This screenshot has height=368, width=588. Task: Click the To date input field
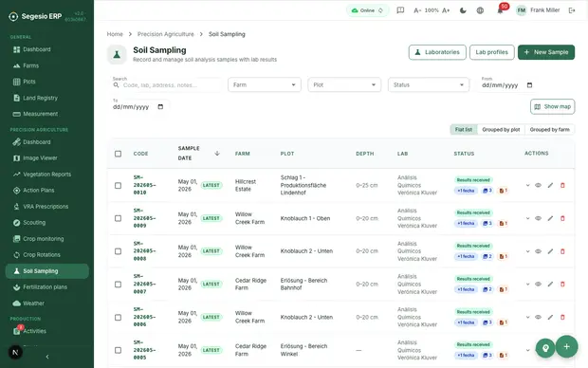tap(138, 107)
